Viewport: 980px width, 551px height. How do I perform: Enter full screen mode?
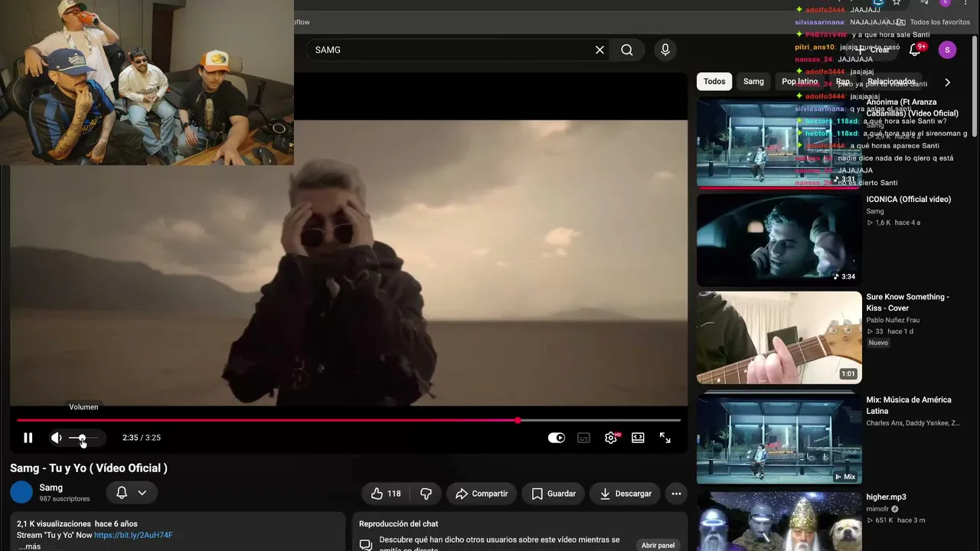tap(665, 438)
